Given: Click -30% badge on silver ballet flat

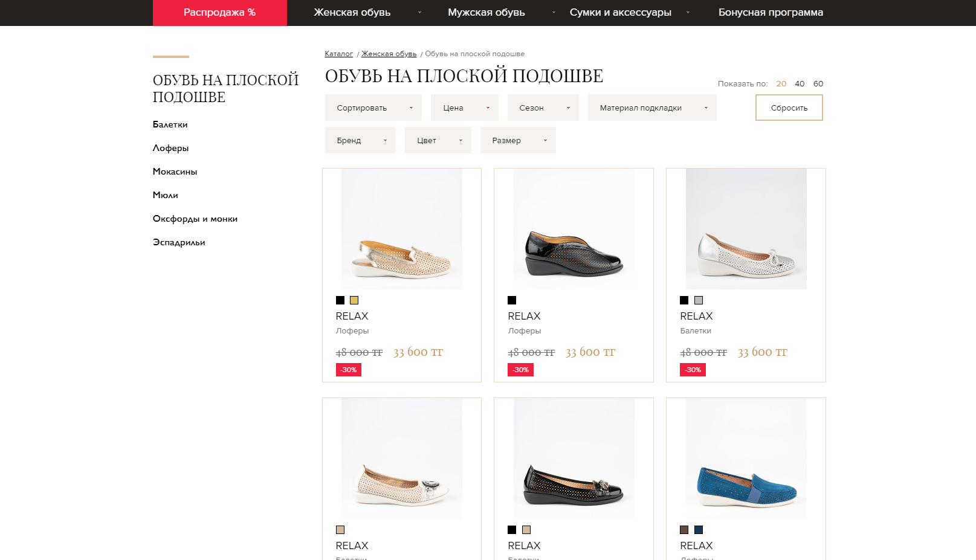Looking at the screenshot, I should pos(693,370).
